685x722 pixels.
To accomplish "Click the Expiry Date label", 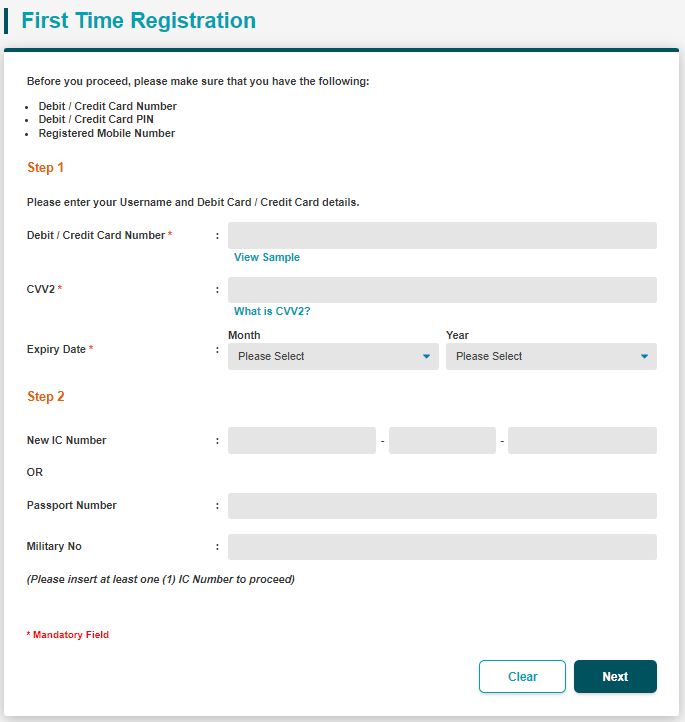I will click(57, 350).
